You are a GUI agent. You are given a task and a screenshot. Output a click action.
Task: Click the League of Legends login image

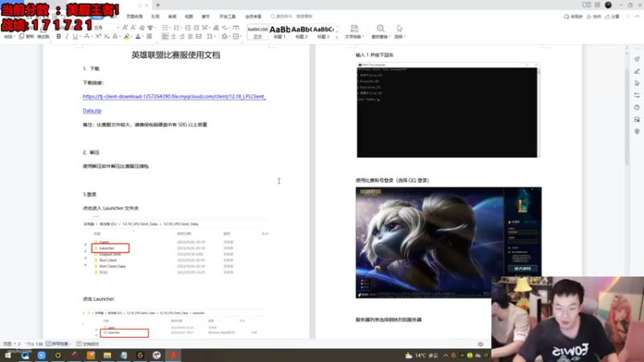pyautogui.click(x=448, y=243)
